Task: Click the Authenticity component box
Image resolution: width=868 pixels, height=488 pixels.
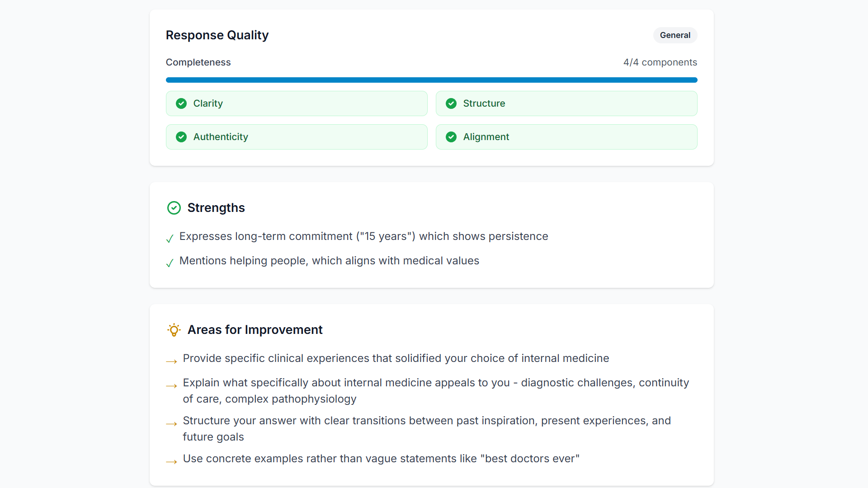Action: pyautogui.click(x=297, y=137)
